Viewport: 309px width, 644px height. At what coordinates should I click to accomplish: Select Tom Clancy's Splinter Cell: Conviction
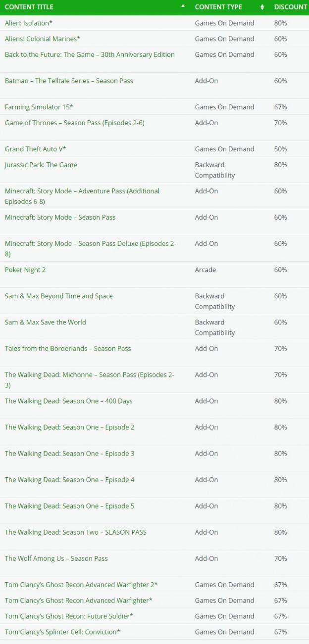tap(62, 632)
